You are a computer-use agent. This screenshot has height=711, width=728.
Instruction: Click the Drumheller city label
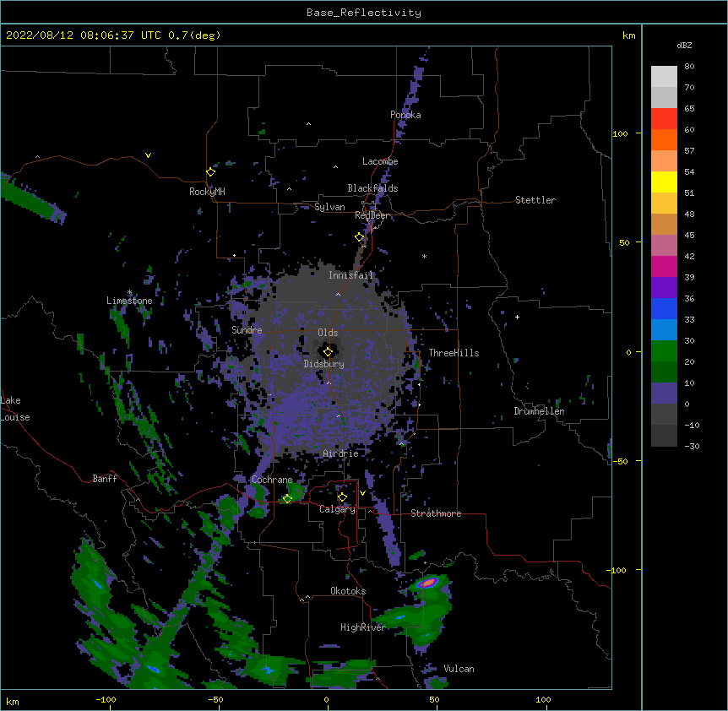pyautogui.click(x=539, y=411)
